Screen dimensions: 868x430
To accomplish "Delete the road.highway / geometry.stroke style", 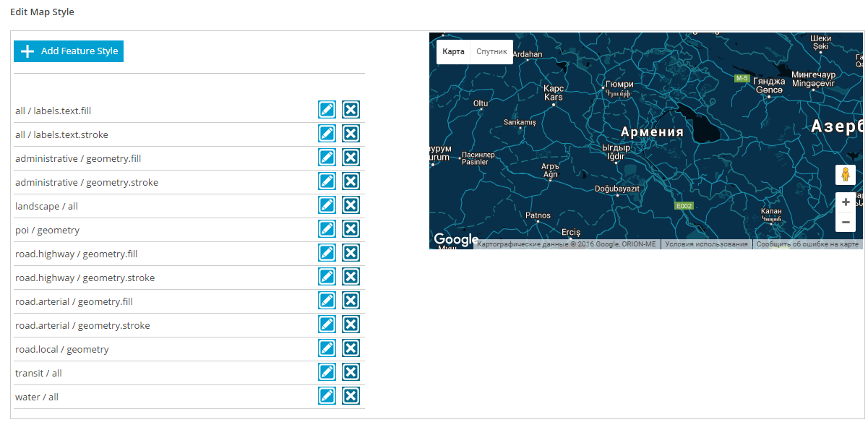I will click(351, 277).
